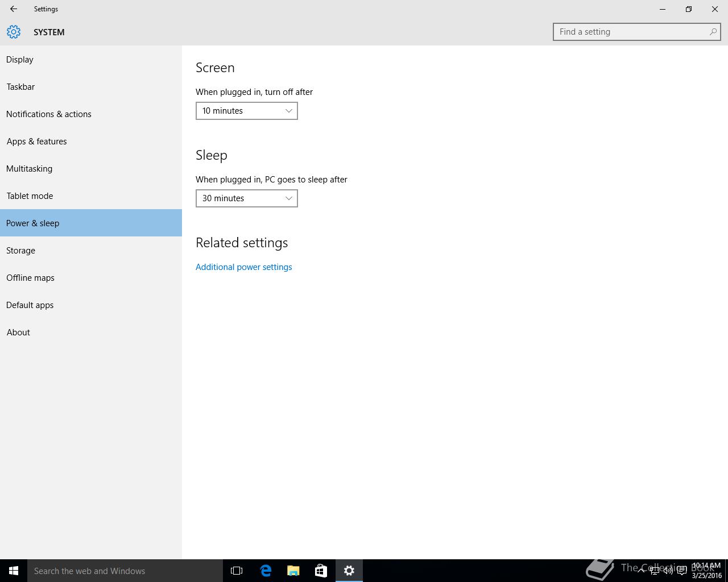Go to the Multitasking settings
The height and width of the screenshot is (582, 728).
coord(91,168)
